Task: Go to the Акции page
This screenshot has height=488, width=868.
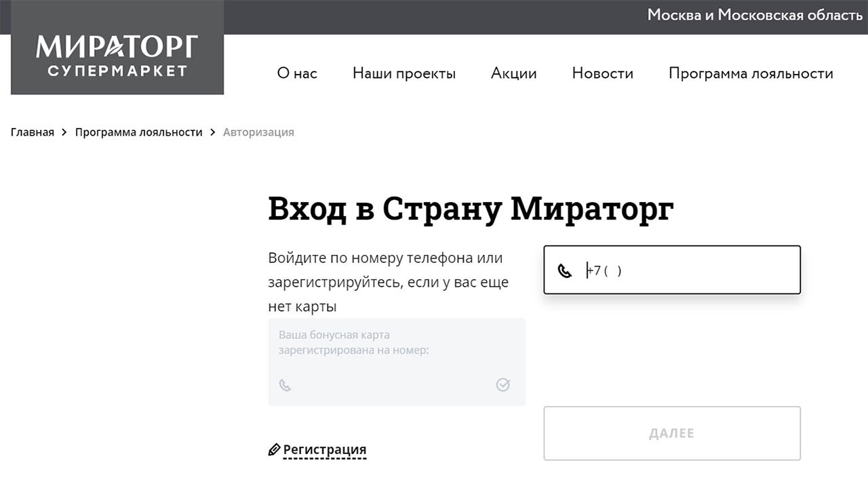Action: pos(514,73)
